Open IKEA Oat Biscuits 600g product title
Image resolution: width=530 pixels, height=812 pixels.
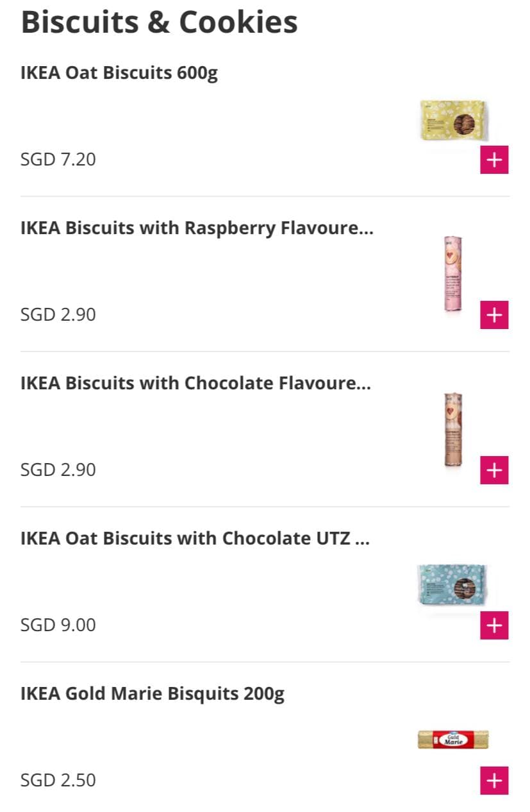(119, 73)
